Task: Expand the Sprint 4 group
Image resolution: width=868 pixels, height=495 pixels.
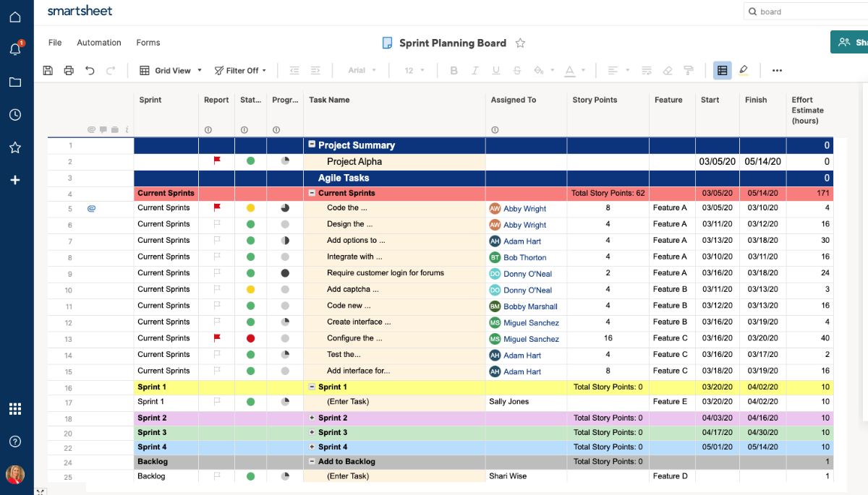Action: pyautogui.click(x=312, y=447)
